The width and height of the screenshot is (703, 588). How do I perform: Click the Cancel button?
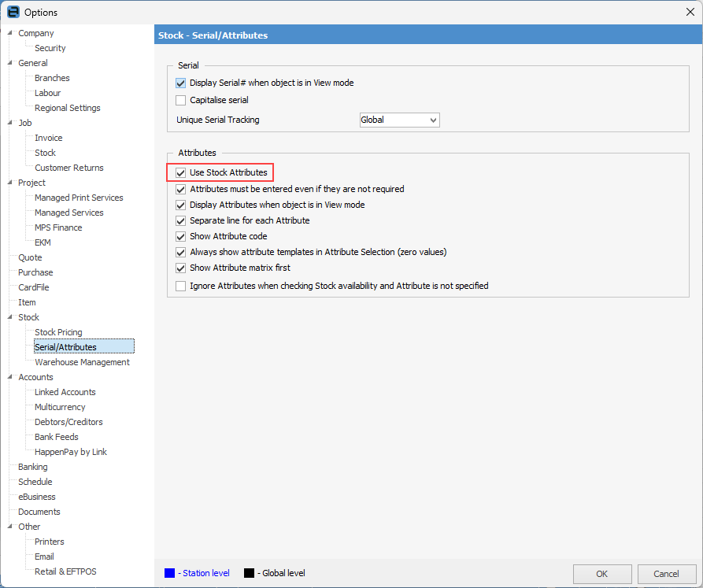667,574
